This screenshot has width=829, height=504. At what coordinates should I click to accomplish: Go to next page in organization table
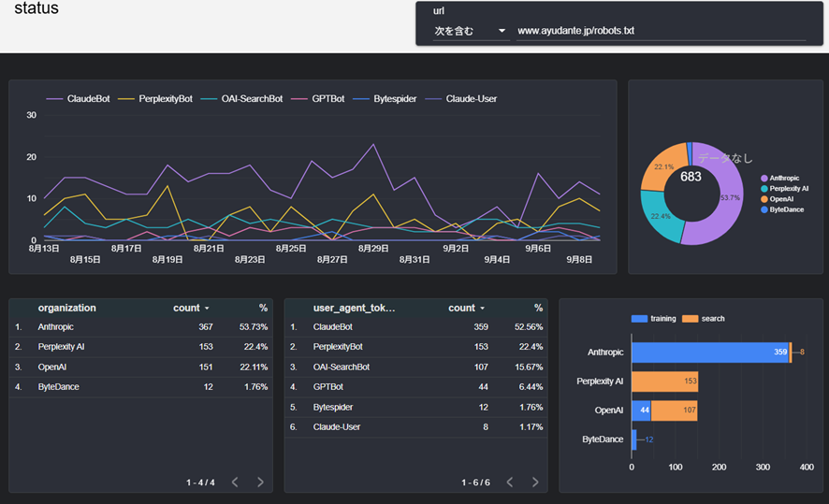tap(260, 482)
